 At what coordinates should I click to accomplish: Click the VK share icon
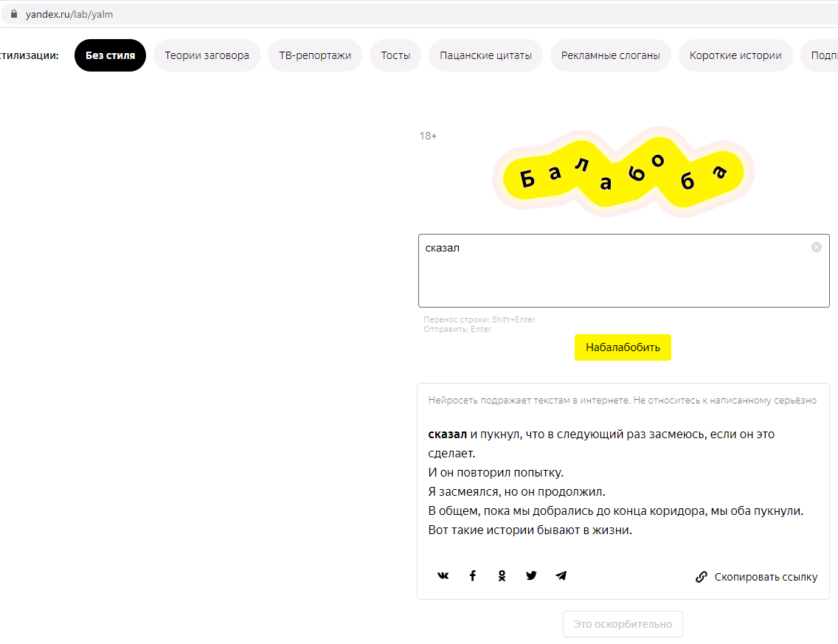pos(443,576)
